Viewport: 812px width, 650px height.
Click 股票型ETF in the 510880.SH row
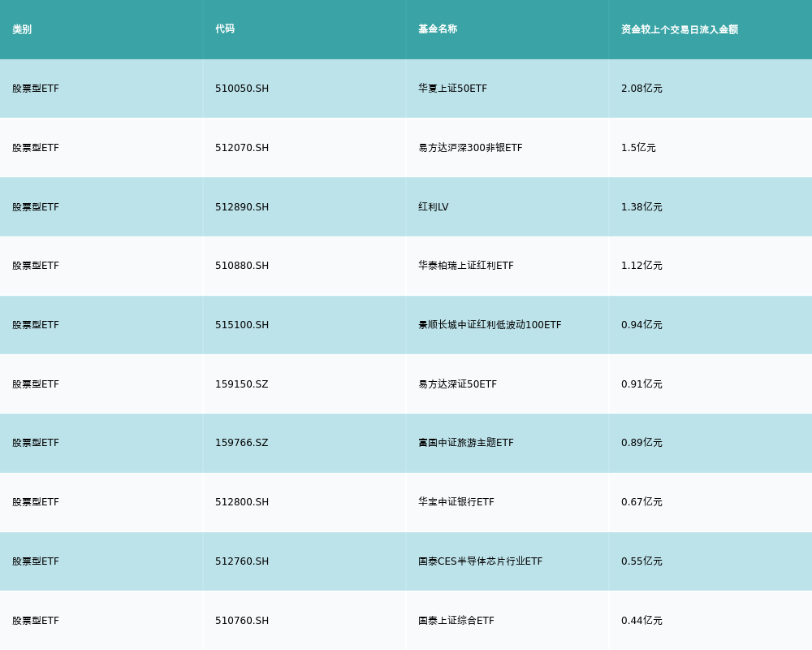[x=36, y=266]
